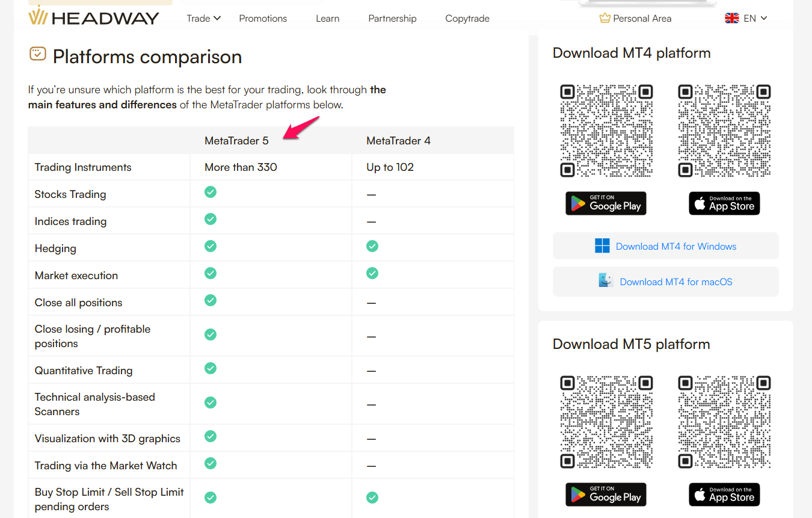This screenshot has height=518, width=812.
Task: Click MetaTrader 4 checkmark for Hedging
Action: coord(372,246)
